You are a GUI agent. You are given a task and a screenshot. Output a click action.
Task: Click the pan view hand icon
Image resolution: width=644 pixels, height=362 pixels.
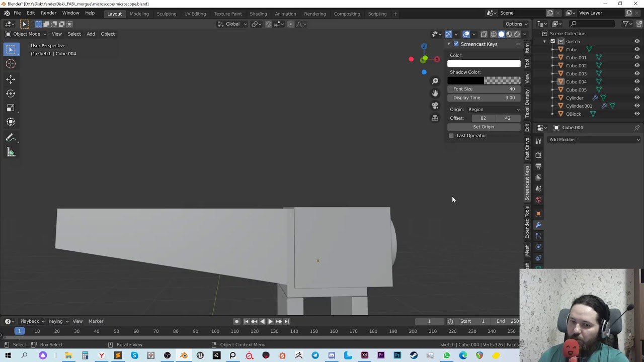pos(435,93)
